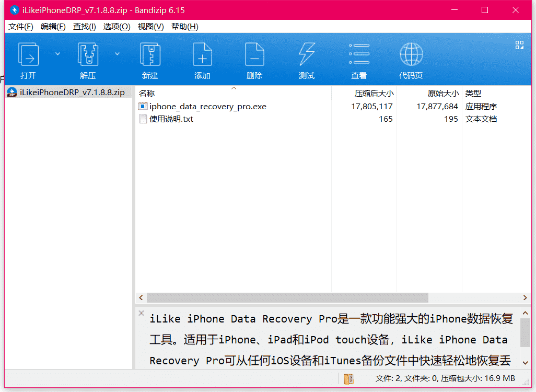Image resolution: width=536 pixels, height=392 pixels.
Task: Click the original size 17,877,684
Action: tap(437, 107)
